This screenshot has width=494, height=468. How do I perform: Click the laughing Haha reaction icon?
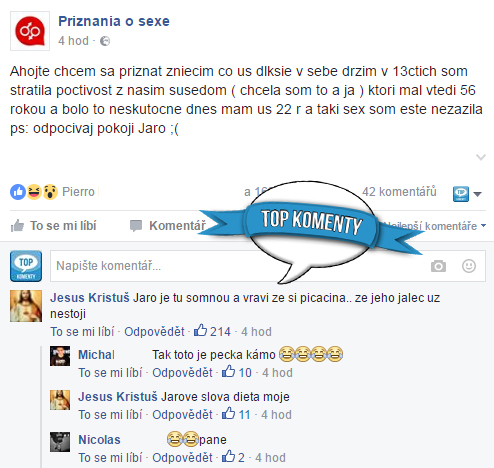(34, 192)
